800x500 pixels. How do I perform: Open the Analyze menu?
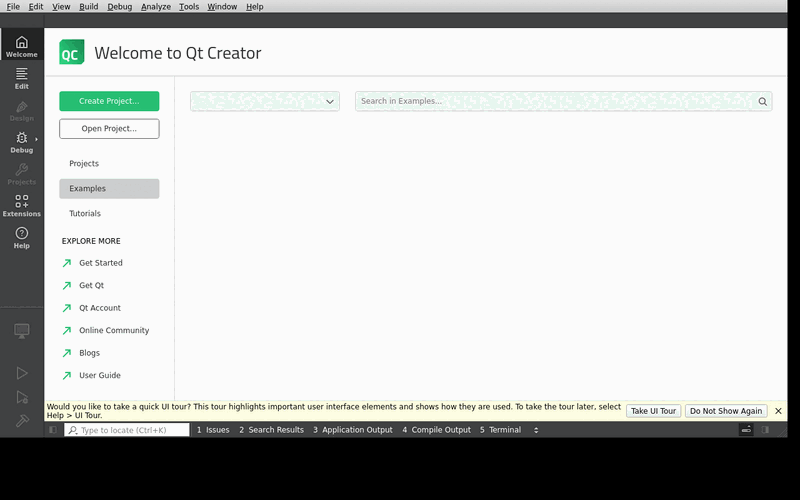tap(156, 7)
